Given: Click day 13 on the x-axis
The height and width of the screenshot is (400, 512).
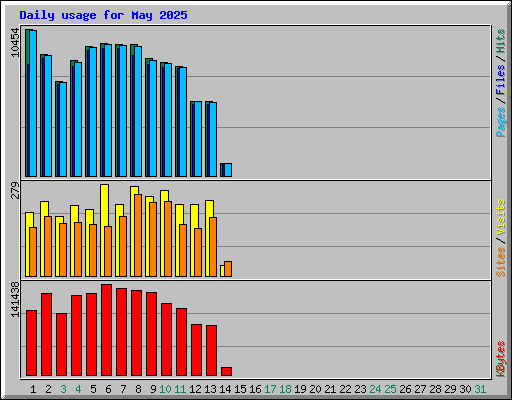Looking at the screenshot, I should click(x=210, y=389).
